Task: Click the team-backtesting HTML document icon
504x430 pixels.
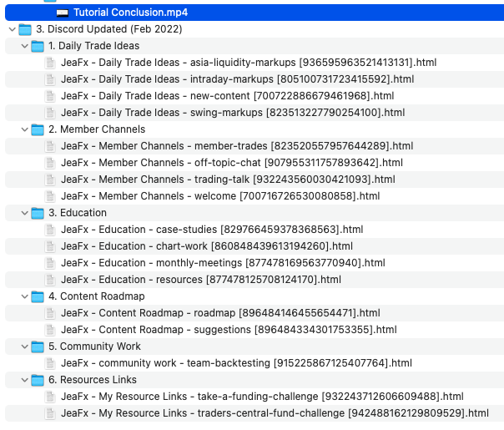Action: pos(50,363)
